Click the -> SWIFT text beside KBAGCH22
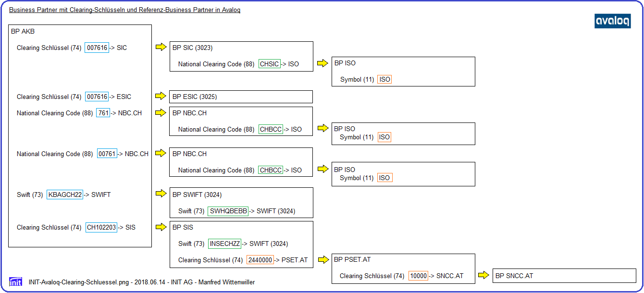 (97, 195)
